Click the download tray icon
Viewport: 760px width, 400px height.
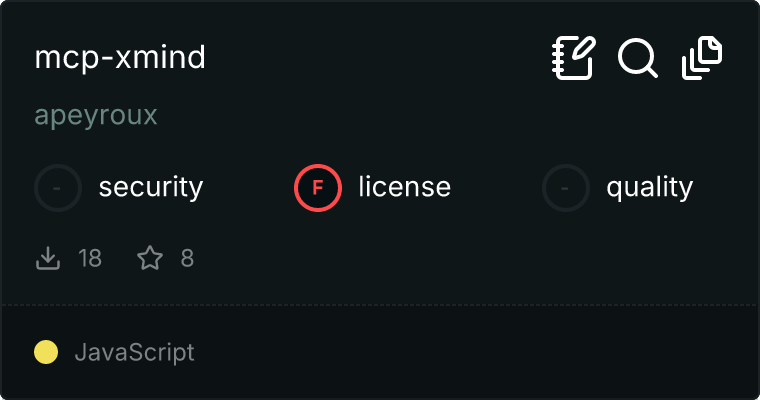[48, 259]
